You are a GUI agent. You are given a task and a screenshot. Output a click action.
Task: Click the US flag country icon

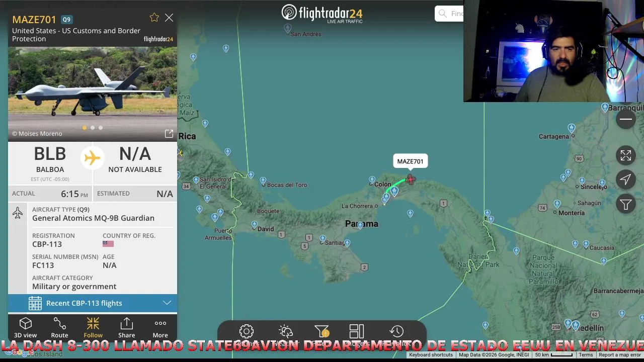click(x=108, y=244)
